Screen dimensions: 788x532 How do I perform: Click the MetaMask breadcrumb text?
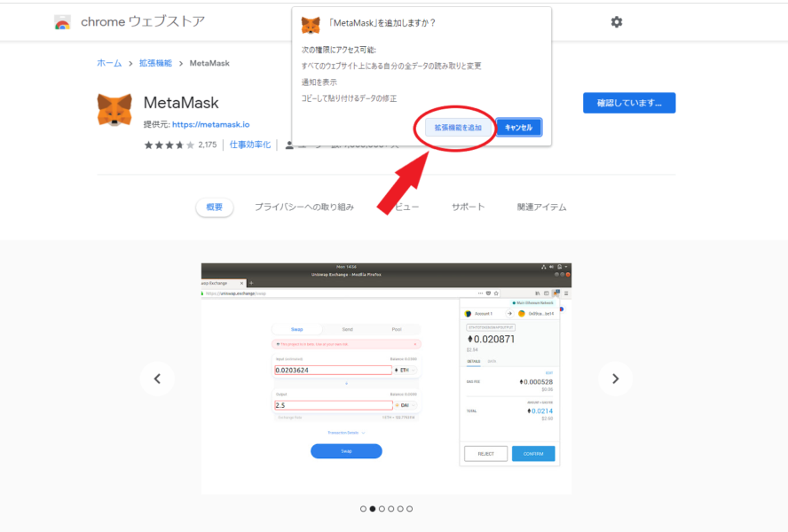pos(209,63)
